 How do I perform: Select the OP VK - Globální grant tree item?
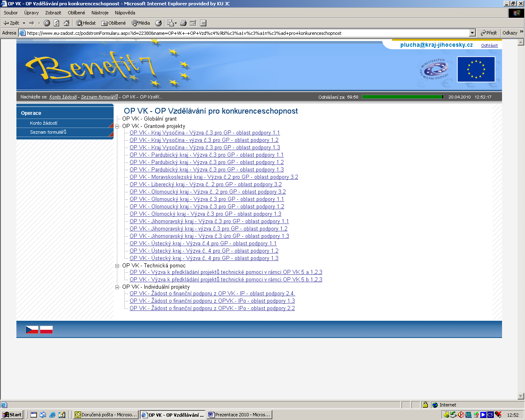(149, 119)
